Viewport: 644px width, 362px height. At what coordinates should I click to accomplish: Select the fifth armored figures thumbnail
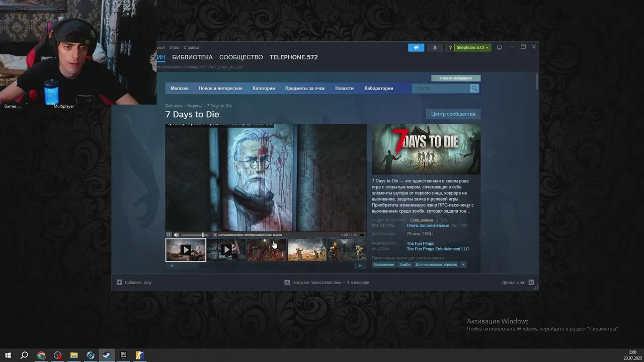pyautogui.click(x=347, y=250)
